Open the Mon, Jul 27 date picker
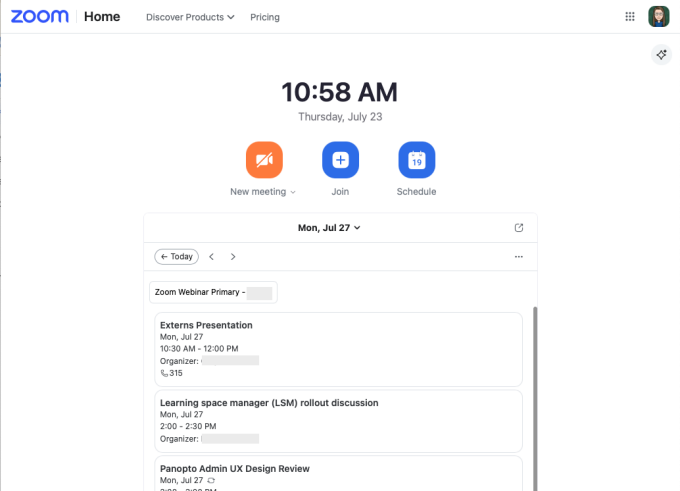 329,228
